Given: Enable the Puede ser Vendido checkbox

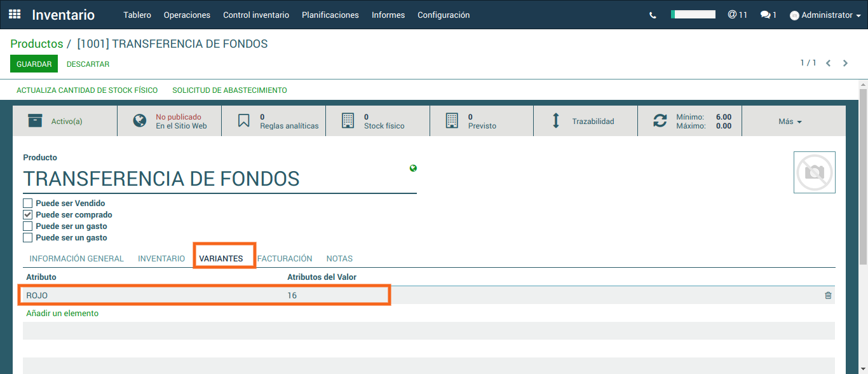Looking at the screenshot, I should tap(28, 204).
